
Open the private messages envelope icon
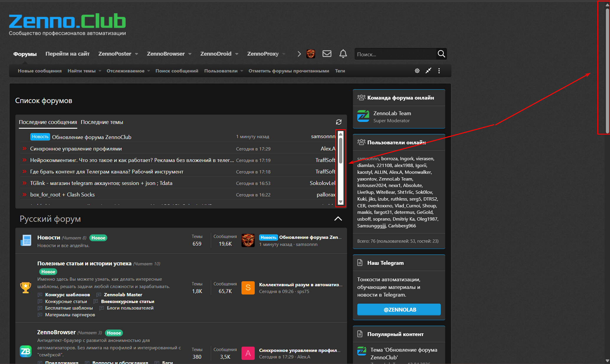[x=327, y=54]
